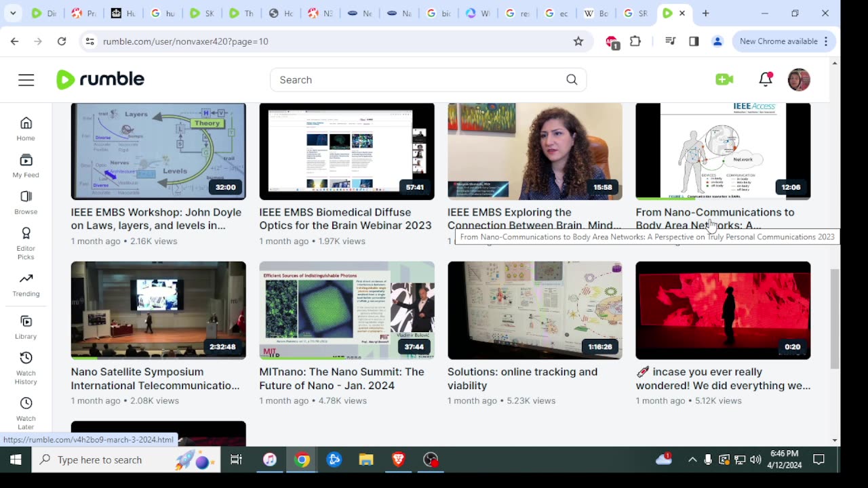Open Nano Satellite Symposium thumbnail
This screenshot has width=868, height=488.
[x=158, y=310]
